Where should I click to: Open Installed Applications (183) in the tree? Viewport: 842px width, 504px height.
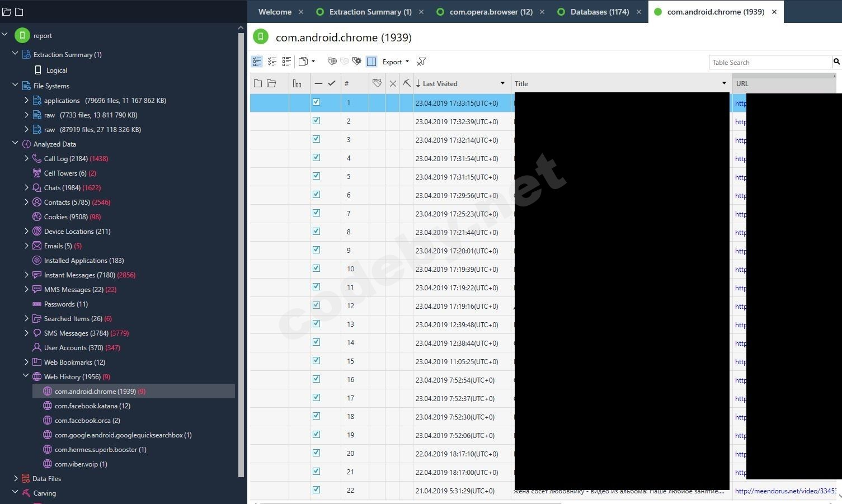click(x=84, y=260)
